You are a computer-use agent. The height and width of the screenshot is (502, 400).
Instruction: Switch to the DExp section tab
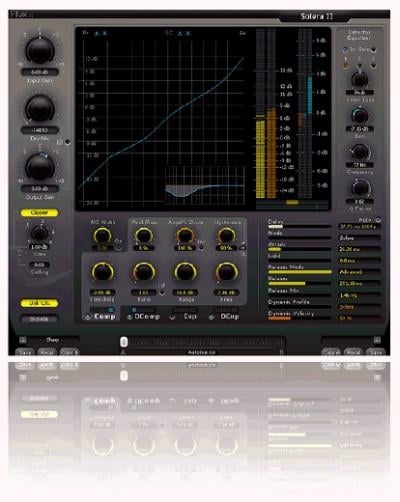(x=230, y=316)
